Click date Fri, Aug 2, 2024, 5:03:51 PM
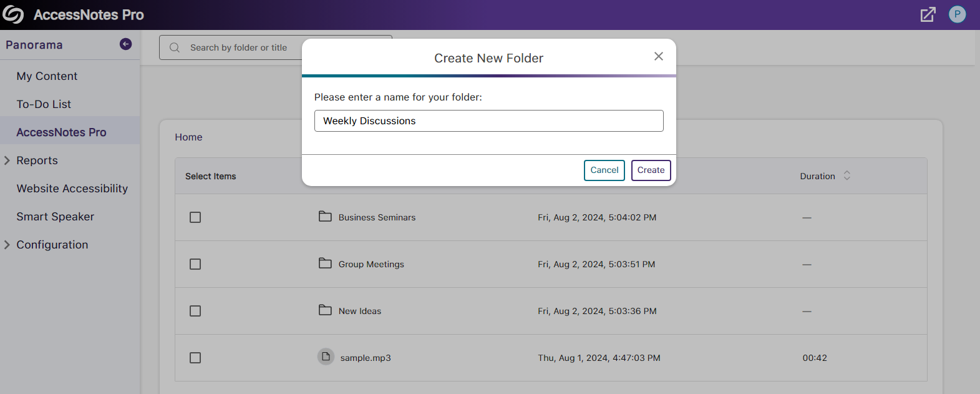This screenshot has height=394, width=980. pyautogui.click(x=596, y=264)
